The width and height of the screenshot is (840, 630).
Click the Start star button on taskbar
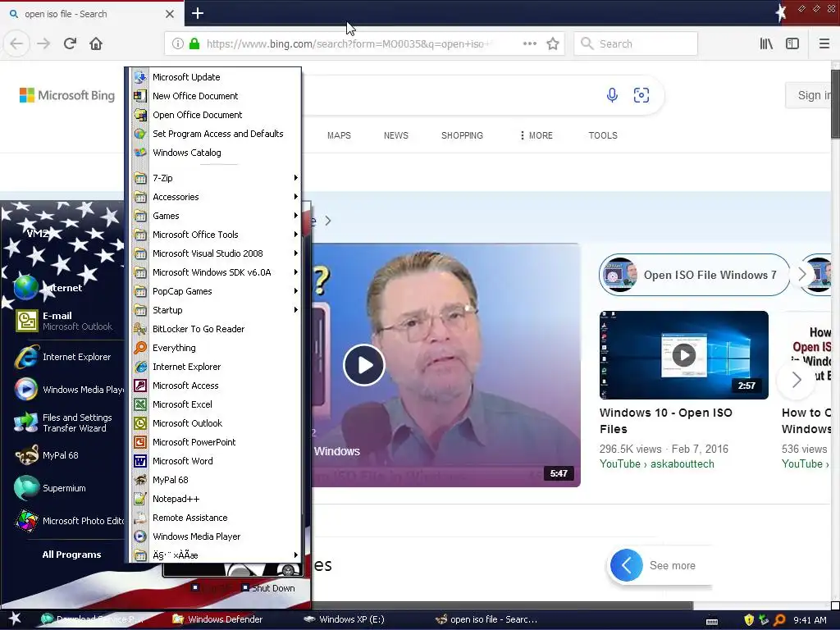tap(15, 619)
